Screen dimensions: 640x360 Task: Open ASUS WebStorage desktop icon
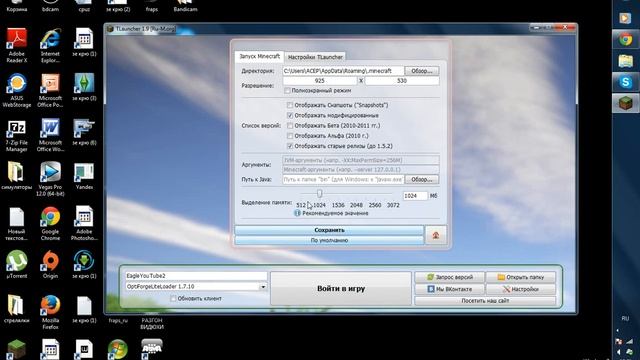(16, 90)
